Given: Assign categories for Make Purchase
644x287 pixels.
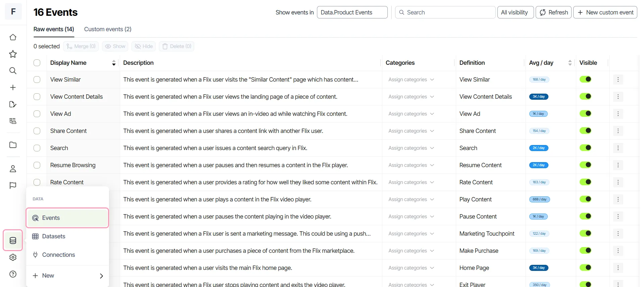Looking at the screenshot, I should click(411, 251).
